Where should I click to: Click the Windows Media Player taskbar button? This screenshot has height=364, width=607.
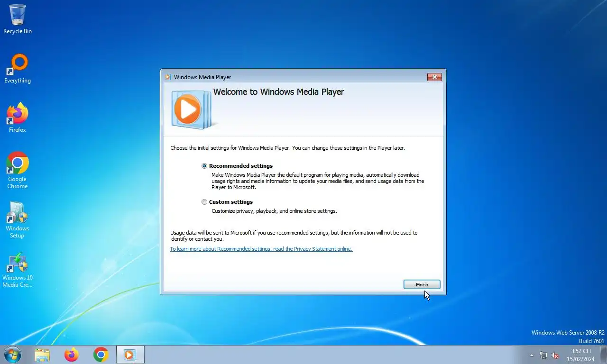point(130,355)
